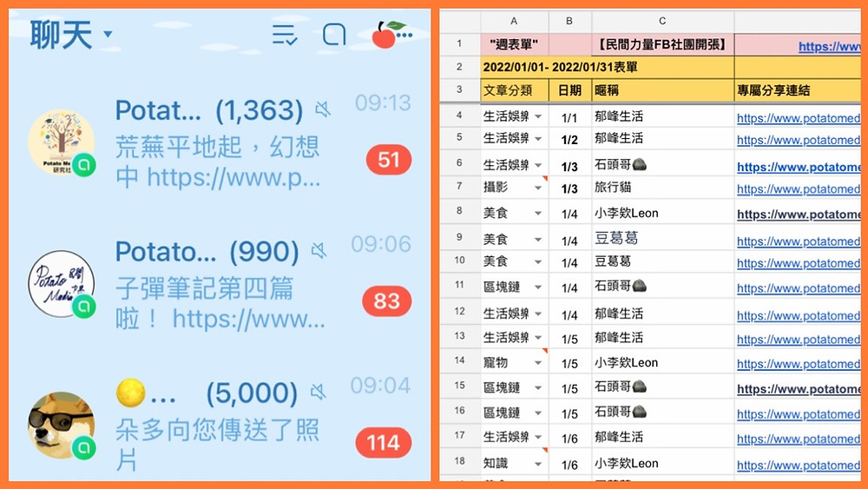This screenshot has height=489, width=868.
Task: Click the tree avatar of the 1,363-member group
Action: coord(62,142)
